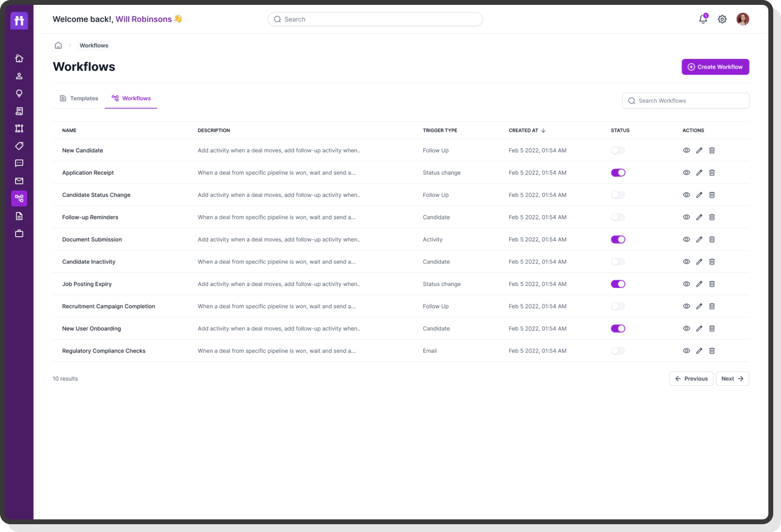Select the Workflows tab
This screenshot has height=532, width=781.
click(131, 98)
